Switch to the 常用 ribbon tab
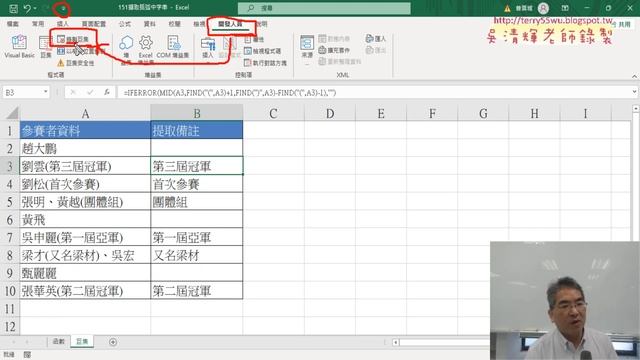 [38, 24]
